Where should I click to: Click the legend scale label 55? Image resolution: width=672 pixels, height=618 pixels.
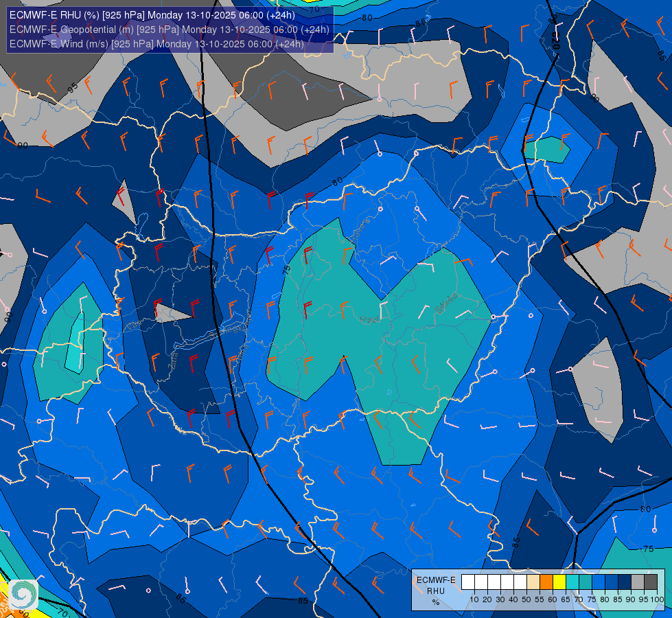click(540, 600)
